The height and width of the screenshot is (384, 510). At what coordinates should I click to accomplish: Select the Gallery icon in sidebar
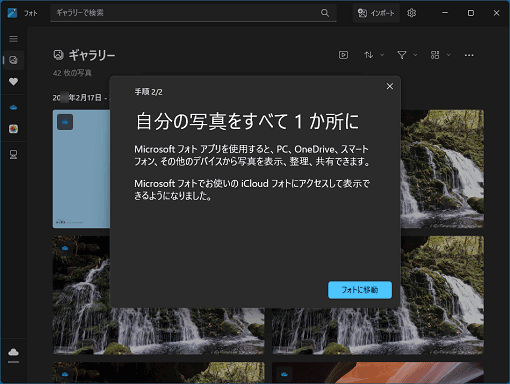coord(13,60)
